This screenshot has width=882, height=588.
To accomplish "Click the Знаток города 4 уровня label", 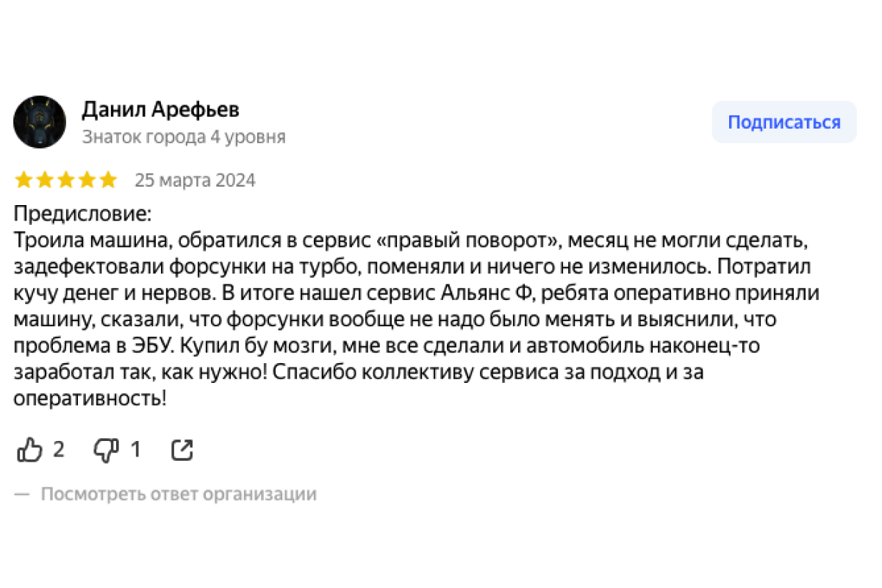I will 184,137.
